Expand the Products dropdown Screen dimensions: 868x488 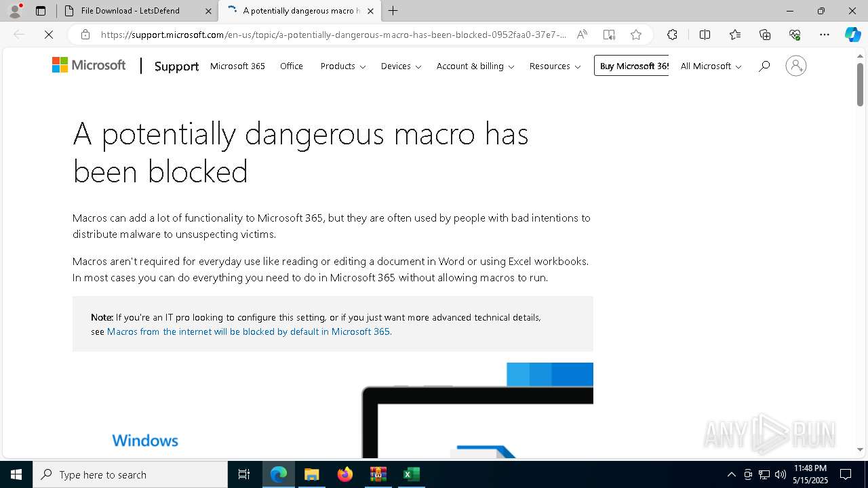343,66
